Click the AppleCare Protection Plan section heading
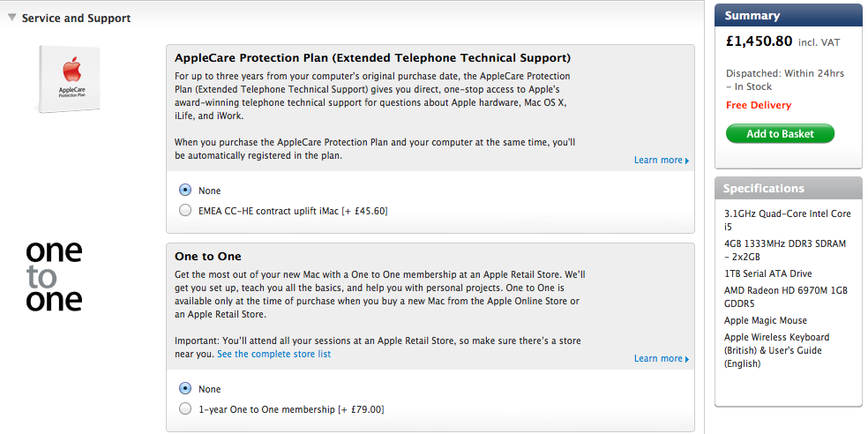 pos(372,58)
